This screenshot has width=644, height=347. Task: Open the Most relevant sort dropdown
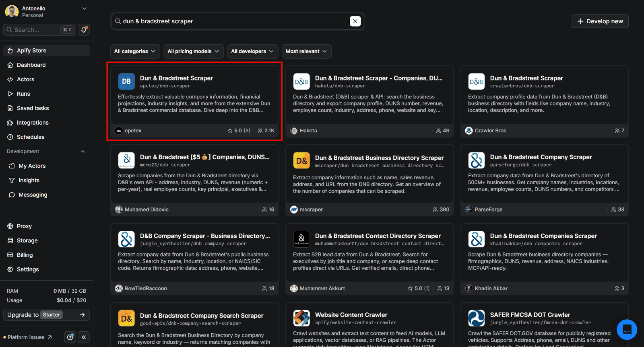[x=306, y=51]
